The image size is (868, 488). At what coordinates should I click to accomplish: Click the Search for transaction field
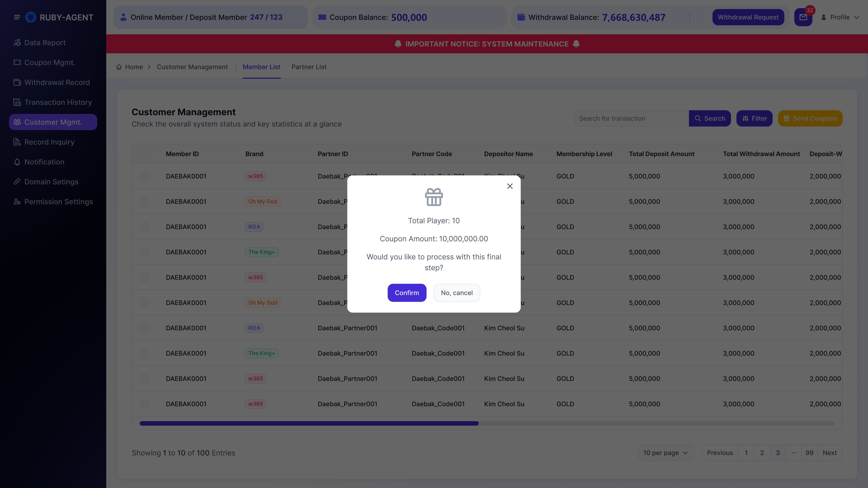click(632, 119)
